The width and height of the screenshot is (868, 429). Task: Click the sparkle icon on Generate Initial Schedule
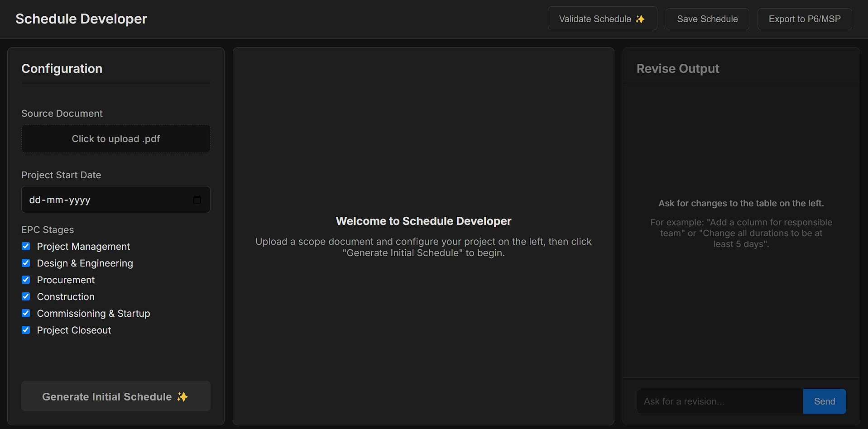[182, 397]
